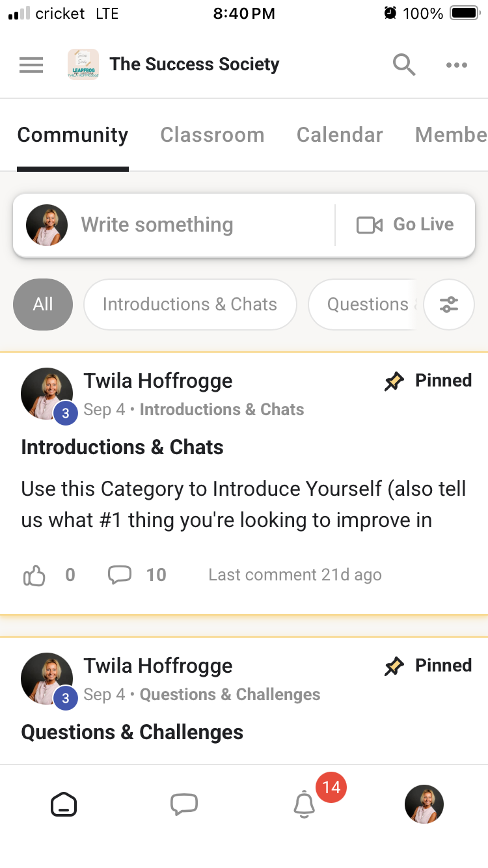Tap the Write something field
This screenshot has height=868, width=488.
(x=173, y=225)
